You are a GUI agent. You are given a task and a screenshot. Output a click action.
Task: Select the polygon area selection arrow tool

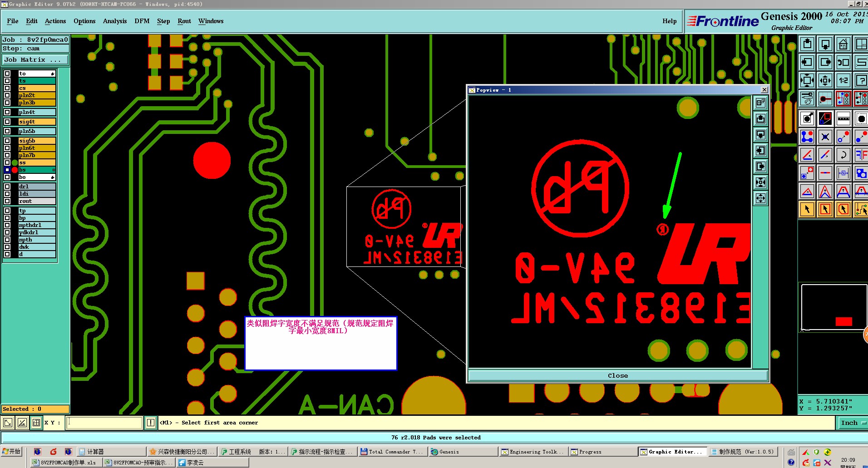843,209
